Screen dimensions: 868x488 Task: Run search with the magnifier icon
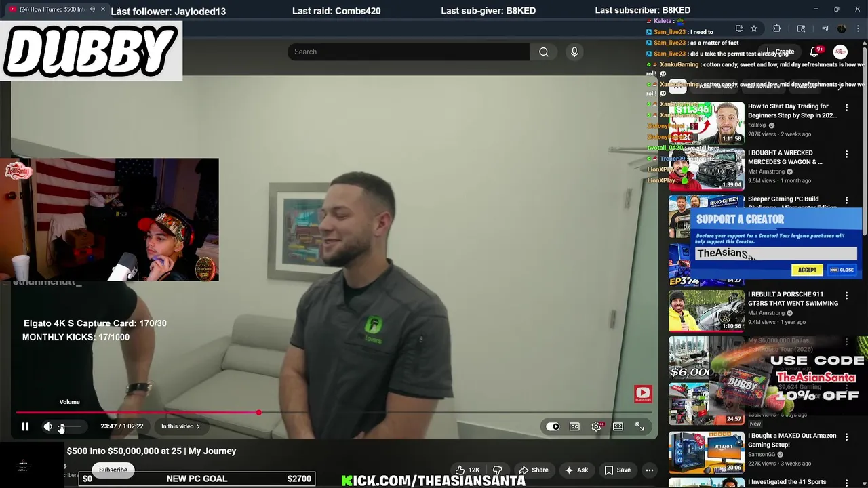click(x=544, y=52)
